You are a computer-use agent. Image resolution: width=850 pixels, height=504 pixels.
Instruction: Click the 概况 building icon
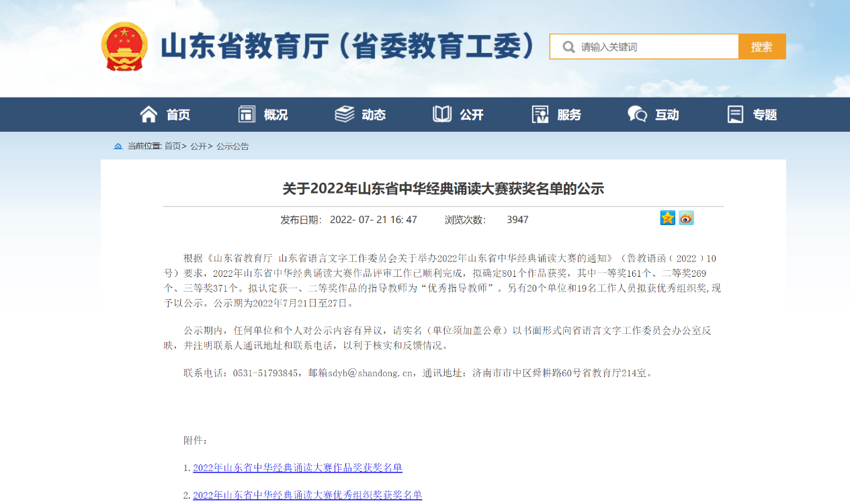247,114
